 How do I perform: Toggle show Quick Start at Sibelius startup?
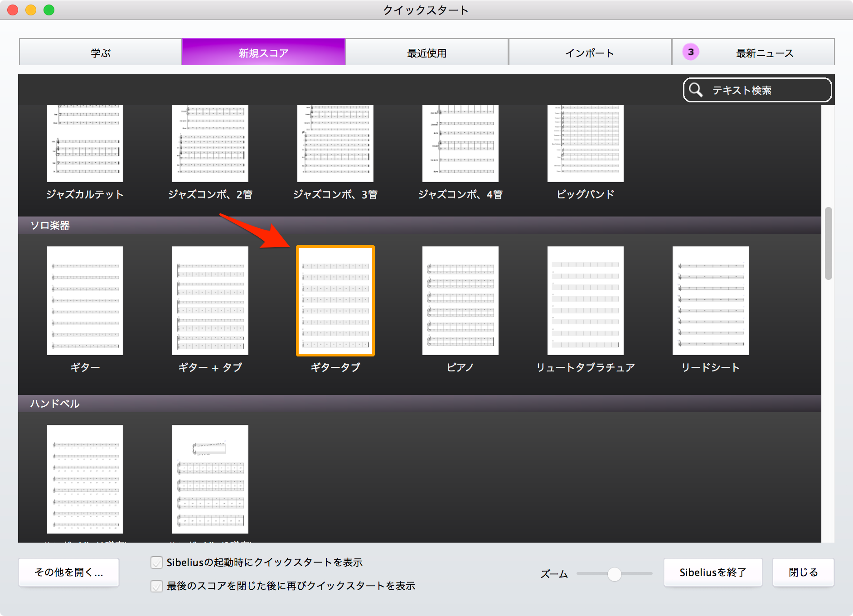click(x=157, y=563)
